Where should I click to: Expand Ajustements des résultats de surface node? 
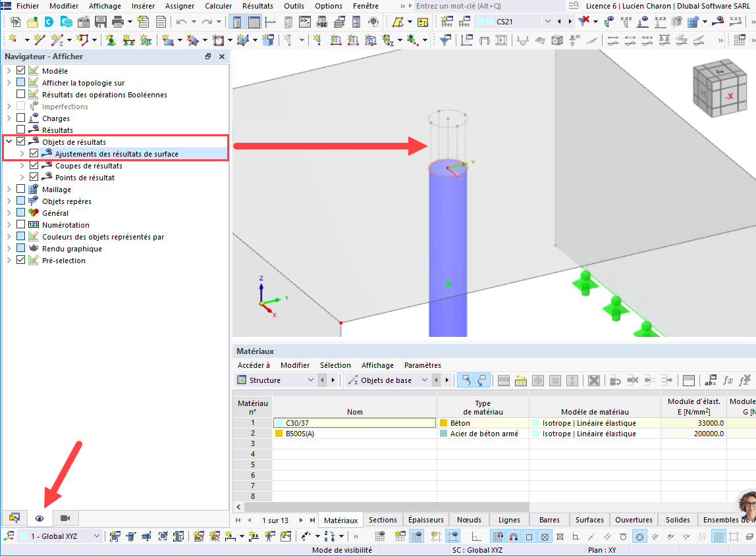pos(22,154)
